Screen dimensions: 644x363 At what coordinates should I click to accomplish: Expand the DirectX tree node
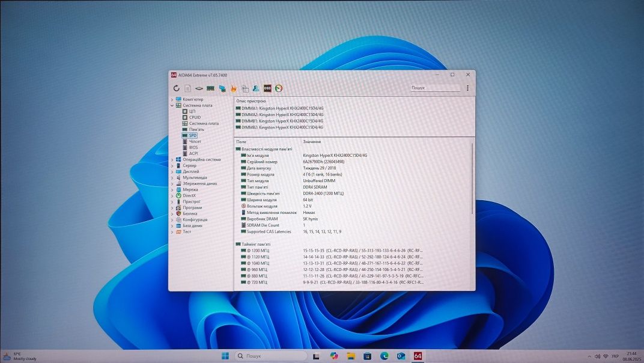(172, 196)
